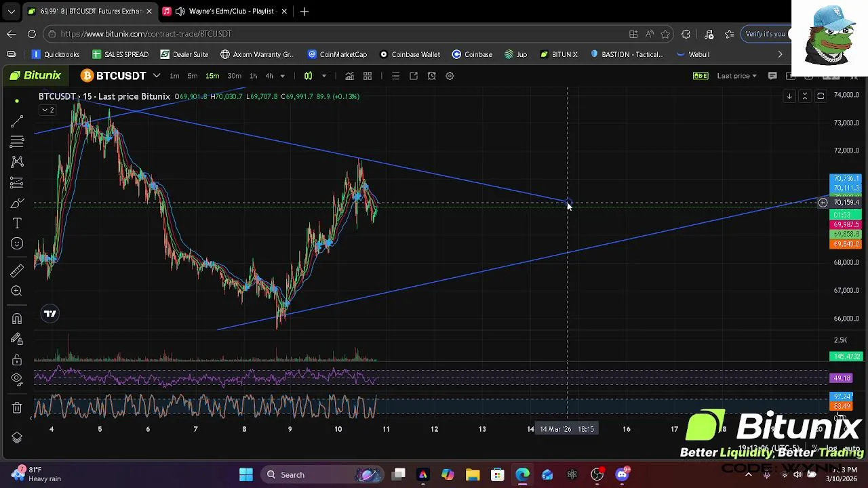The height and width of the screenshot is (488, 868).
Task: Open the chart layout grid icon
Action: point(368,76)
